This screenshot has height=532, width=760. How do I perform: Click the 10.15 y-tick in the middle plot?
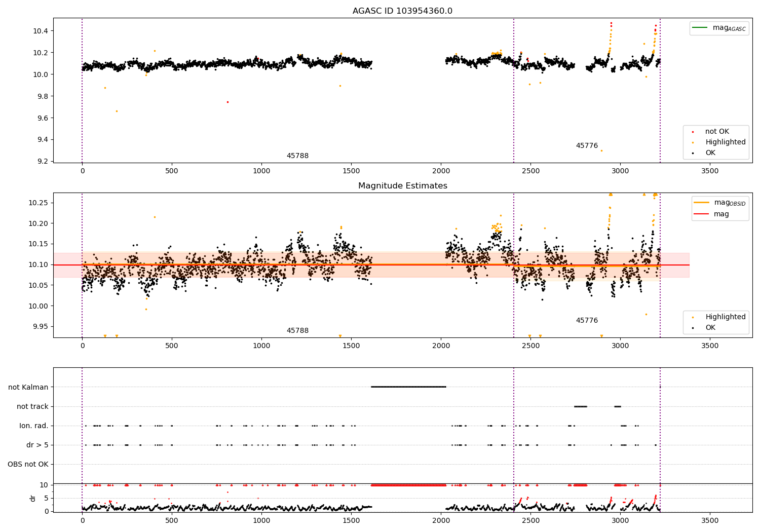[x=39, y=244]
